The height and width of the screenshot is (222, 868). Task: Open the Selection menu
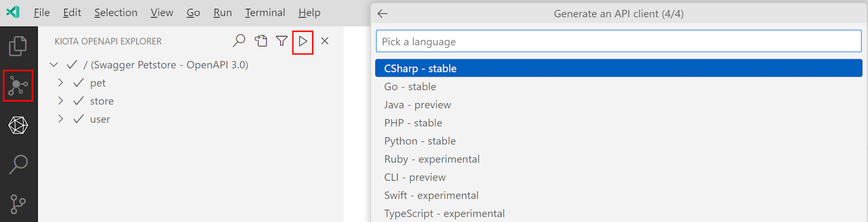116,12
